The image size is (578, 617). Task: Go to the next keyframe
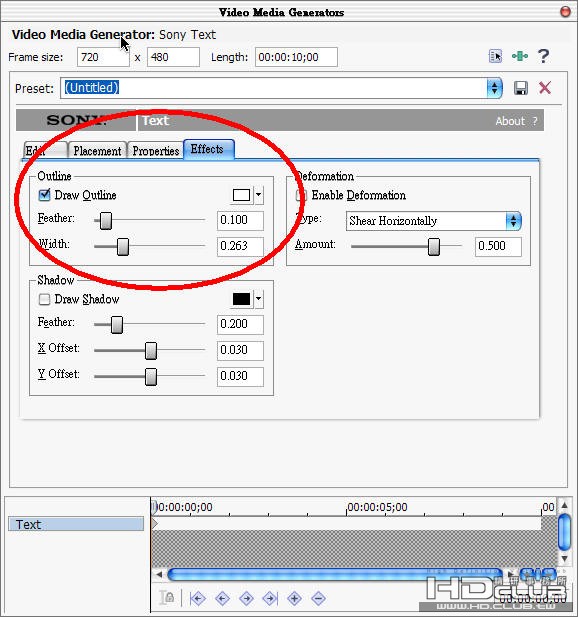point(246,598)
